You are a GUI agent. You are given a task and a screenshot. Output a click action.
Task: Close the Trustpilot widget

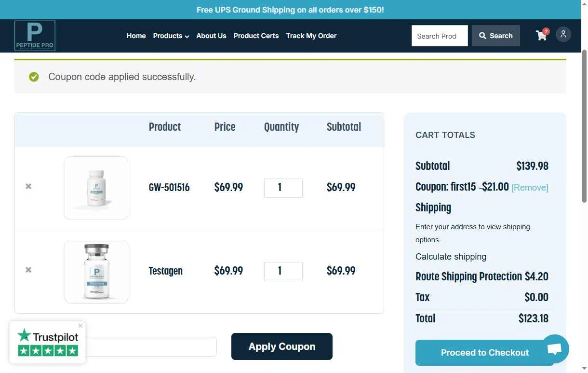click(x=80, y=326)
